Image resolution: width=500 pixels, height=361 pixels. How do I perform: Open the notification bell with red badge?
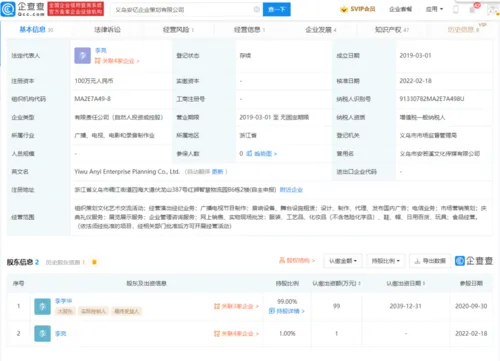473,9
